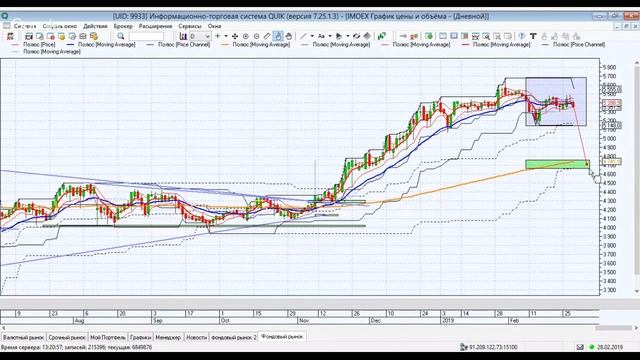Open the Создать окно menu
The height and width of the screenshot is (360, 640).
pyautogui.click(x=60, y=26)
